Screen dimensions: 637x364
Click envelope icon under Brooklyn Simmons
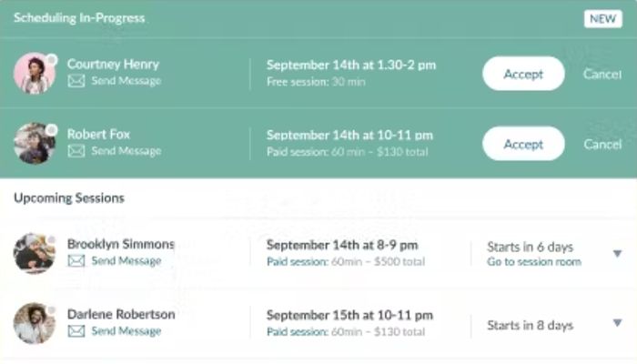tap(76, 261)
